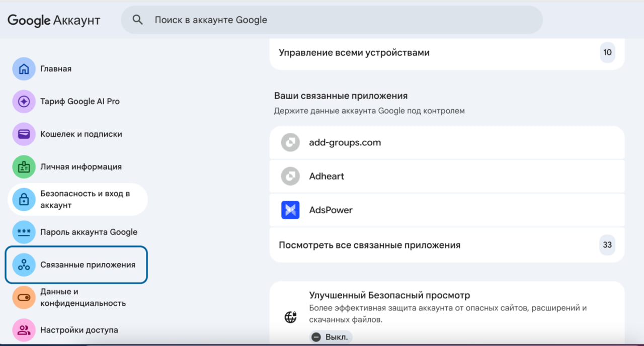This screenshot has width=644, height=346.
Task: Open the add-groups.com connected app row
Action: 447,143
